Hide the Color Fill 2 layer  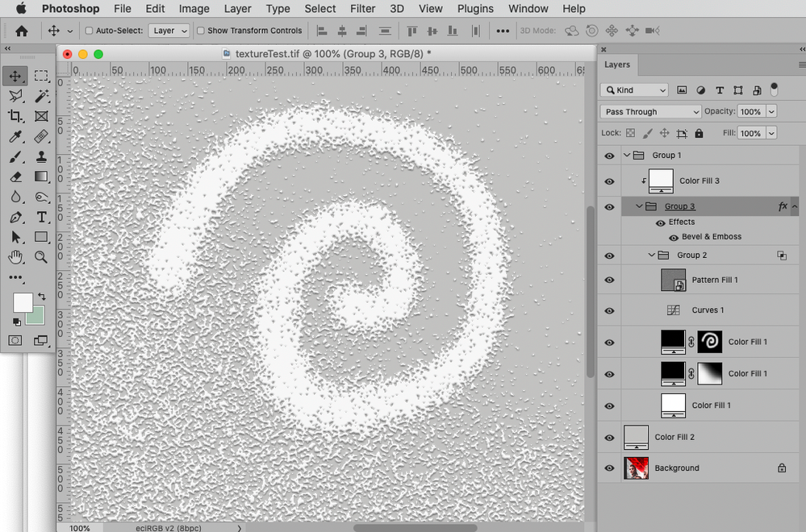[609, 438]
